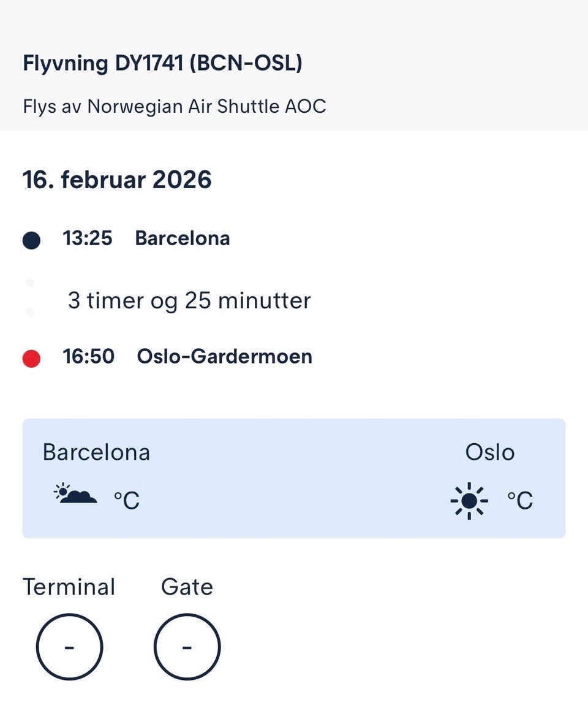Click the Barcelona partly cloudy weather icon
This screenshot has height=716, width=588.
click(76, 494)
